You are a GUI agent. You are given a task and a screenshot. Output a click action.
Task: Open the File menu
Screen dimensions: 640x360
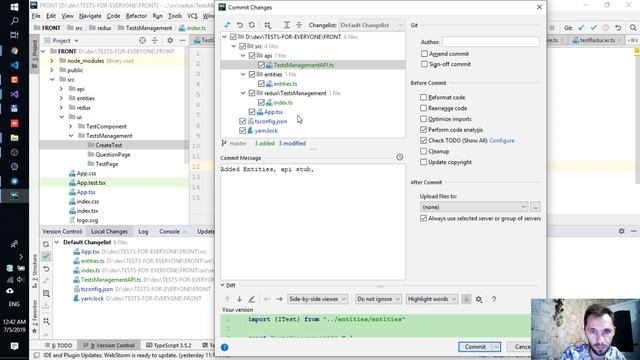(36, 16)
